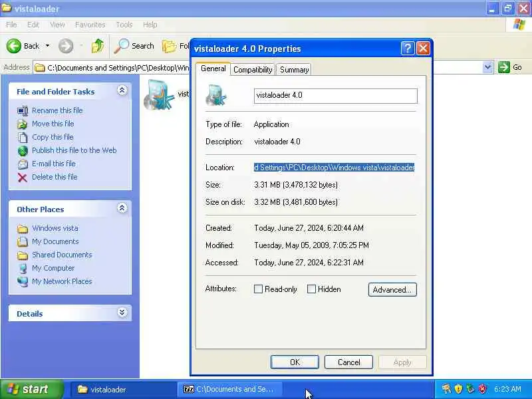Click the green Go arrow icon
532x399 pixels.
(504, 67)
